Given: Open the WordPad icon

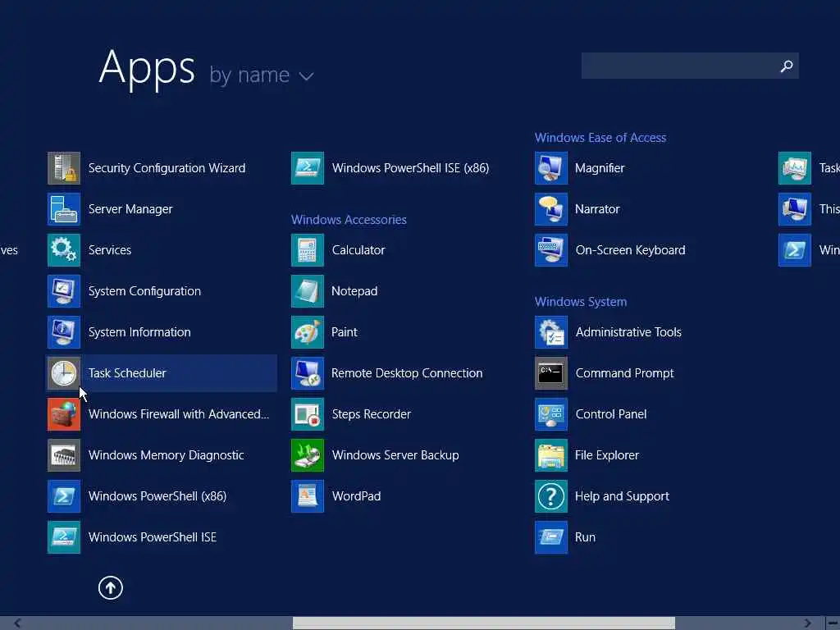Looking at the screenshot, I should click(308, 496).
